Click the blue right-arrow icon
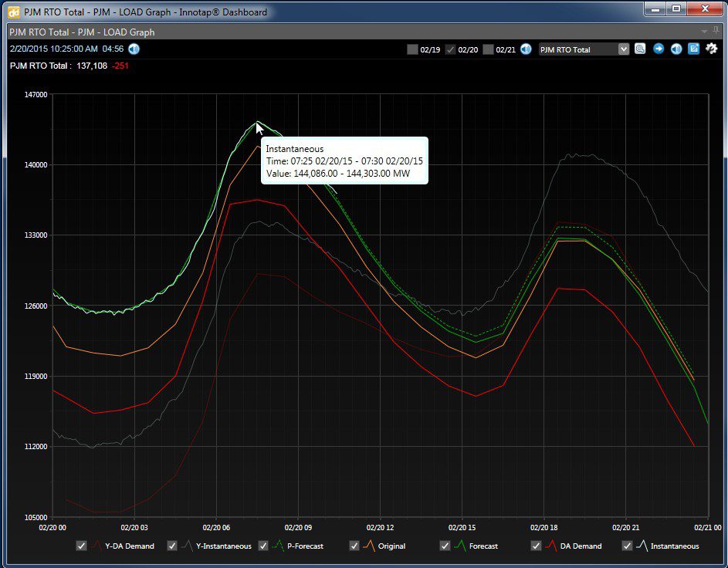Viewport: 728px width, 568px height. [x=659, y=49]
